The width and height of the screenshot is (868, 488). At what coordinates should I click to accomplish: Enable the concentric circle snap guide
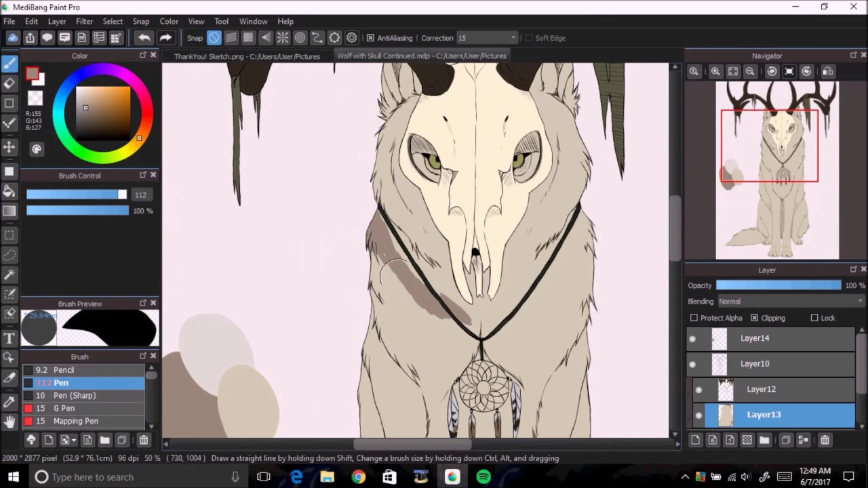[300, 38]
